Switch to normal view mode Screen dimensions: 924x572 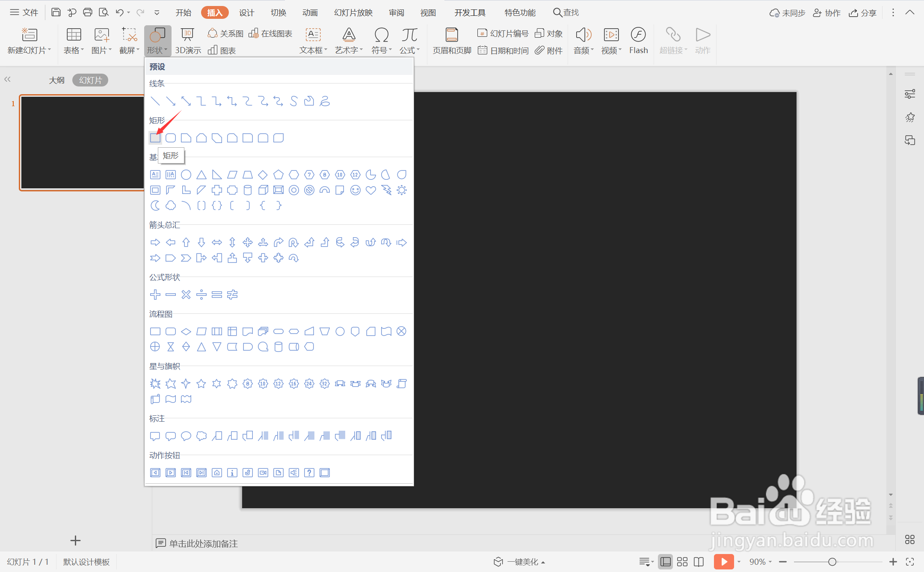665,562
